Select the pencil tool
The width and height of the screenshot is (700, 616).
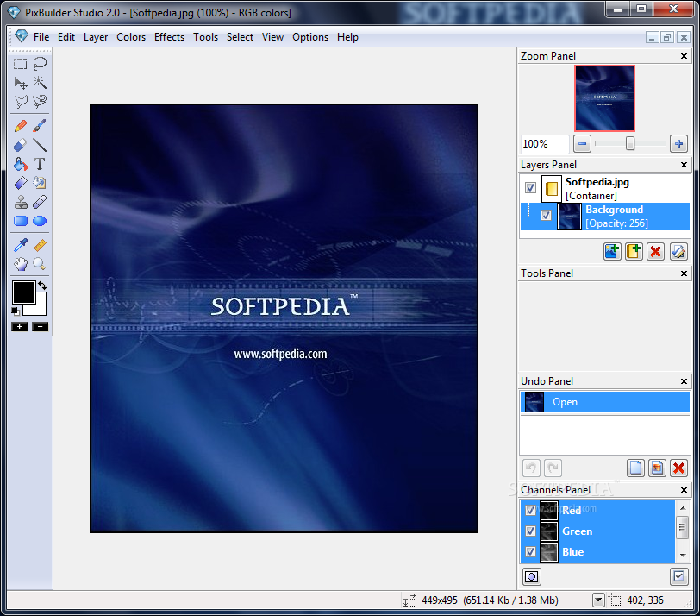(20, 126)
